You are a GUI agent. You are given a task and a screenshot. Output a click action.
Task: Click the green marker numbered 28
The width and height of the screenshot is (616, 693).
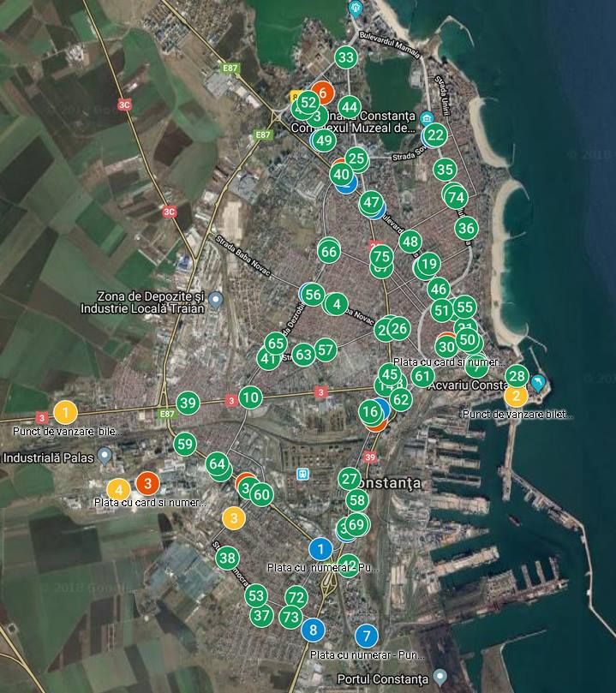coord(517,375)
